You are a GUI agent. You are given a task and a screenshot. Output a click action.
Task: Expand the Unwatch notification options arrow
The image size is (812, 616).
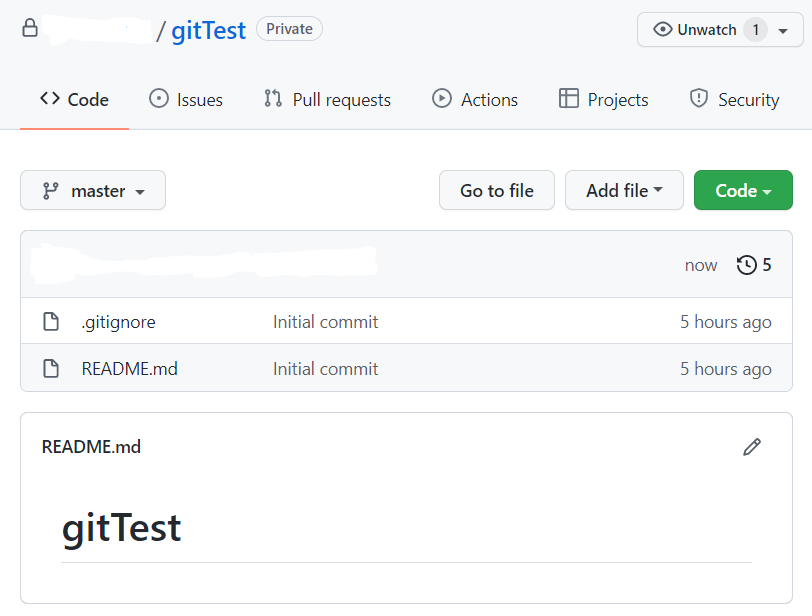tap(783, 31)
